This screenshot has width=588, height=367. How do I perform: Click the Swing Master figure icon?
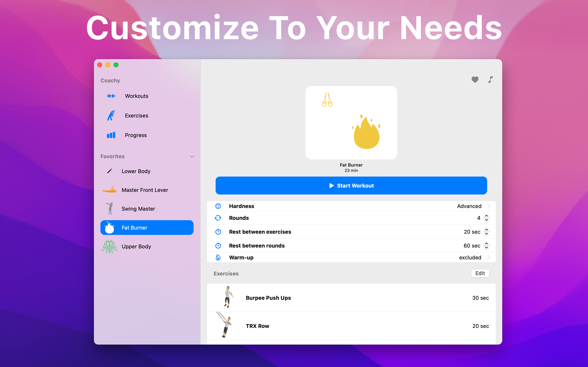pos(110,209)
